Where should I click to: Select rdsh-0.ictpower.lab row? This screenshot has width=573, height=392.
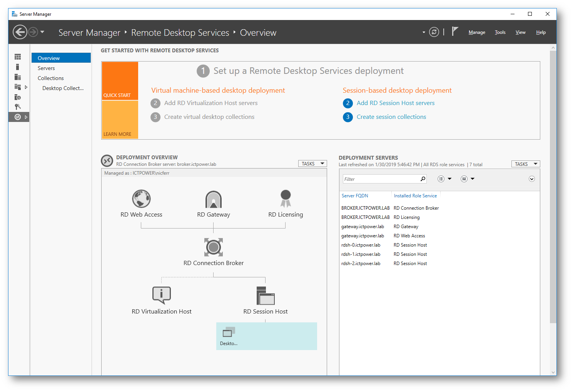(x=439, y=245)
